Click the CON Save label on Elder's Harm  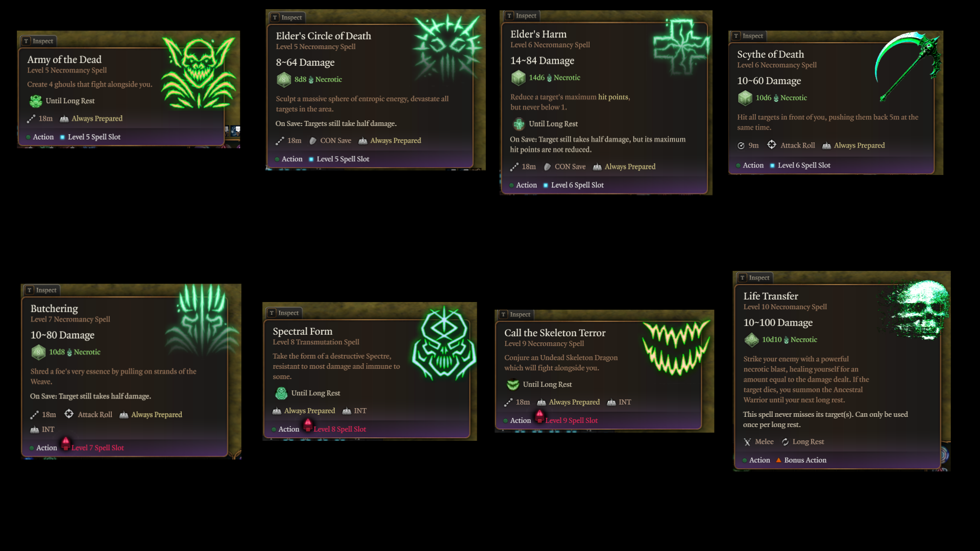[x=570, y=167]
